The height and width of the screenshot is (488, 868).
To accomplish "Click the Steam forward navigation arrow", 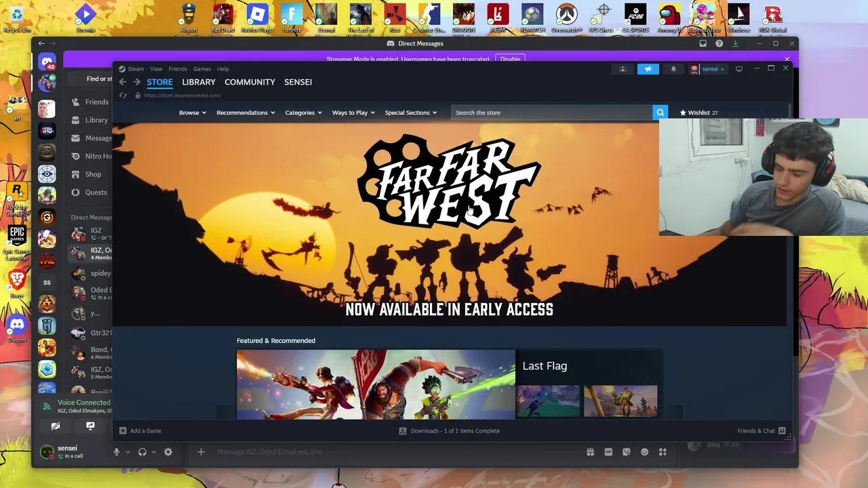I will pos(136,82).
